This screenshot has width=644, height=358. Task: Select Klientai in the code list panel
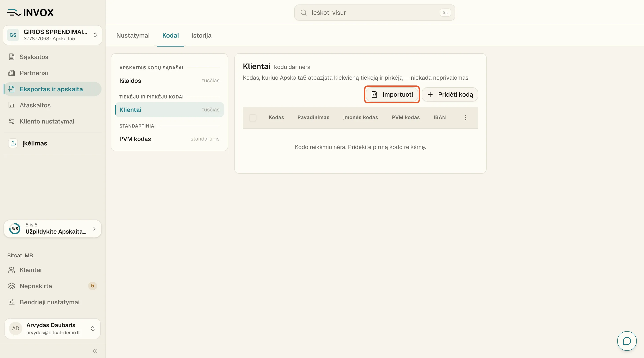tap(169, 110)
